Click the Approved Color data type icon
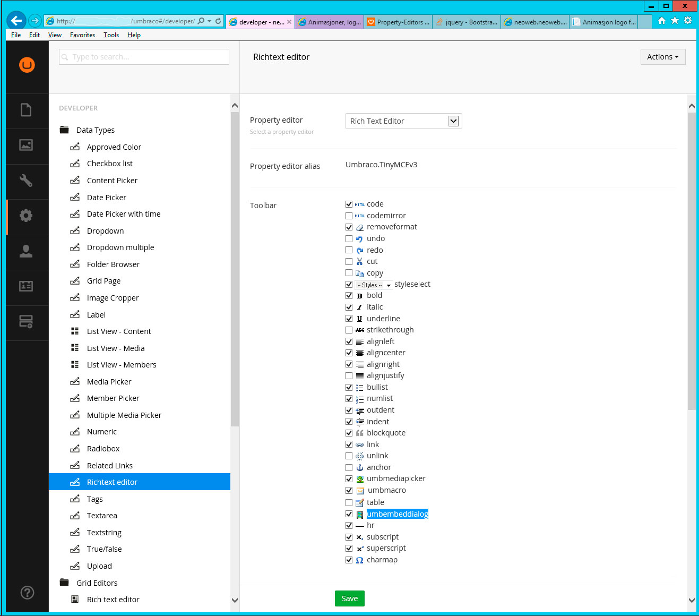Screen dimensions: 699x616 click(x=75, y=147)
